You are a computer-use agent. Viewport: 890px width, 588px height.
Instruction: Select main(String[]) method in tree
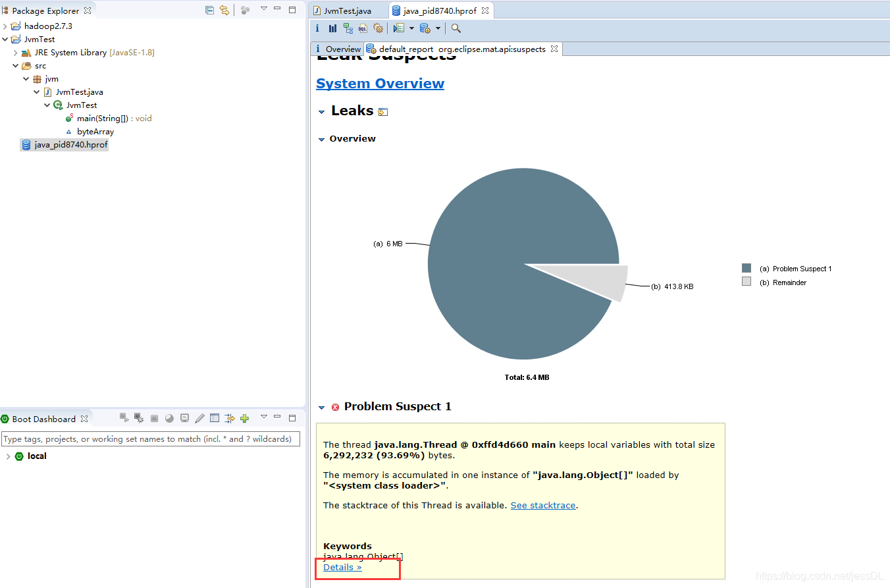(108, 119)
